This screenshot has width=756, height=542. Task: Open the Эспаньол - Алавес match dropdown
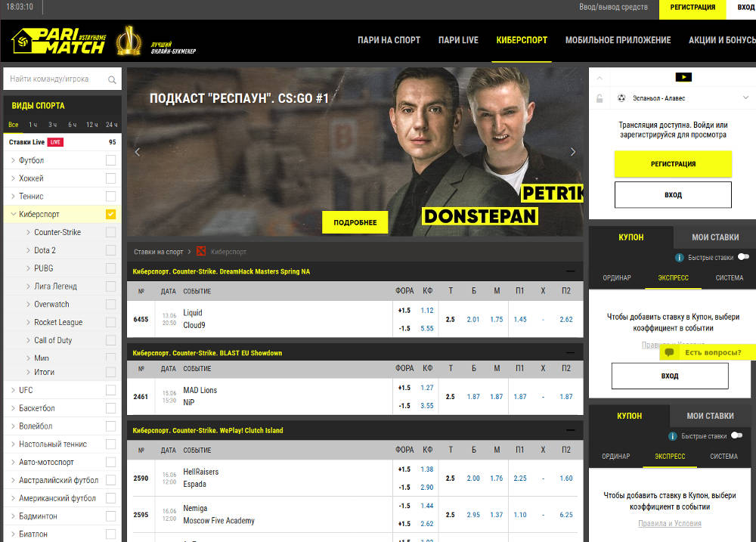(x=745, y=98)
